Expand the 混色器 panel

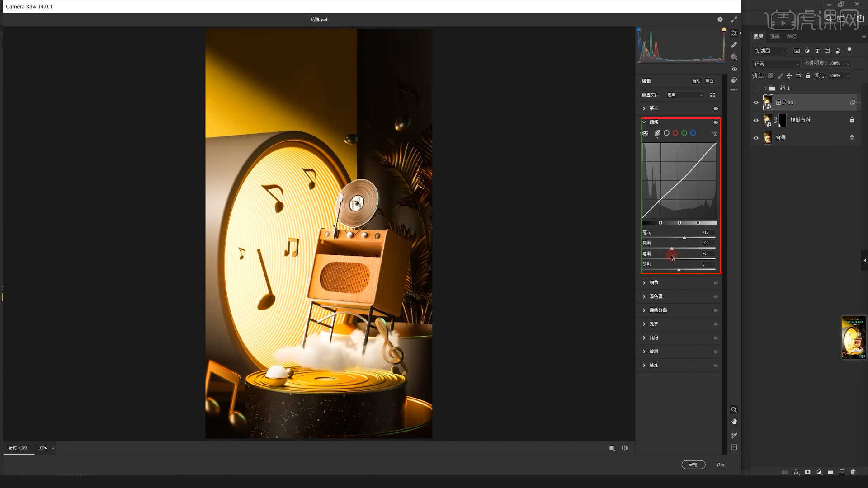(x=644, y=296)
